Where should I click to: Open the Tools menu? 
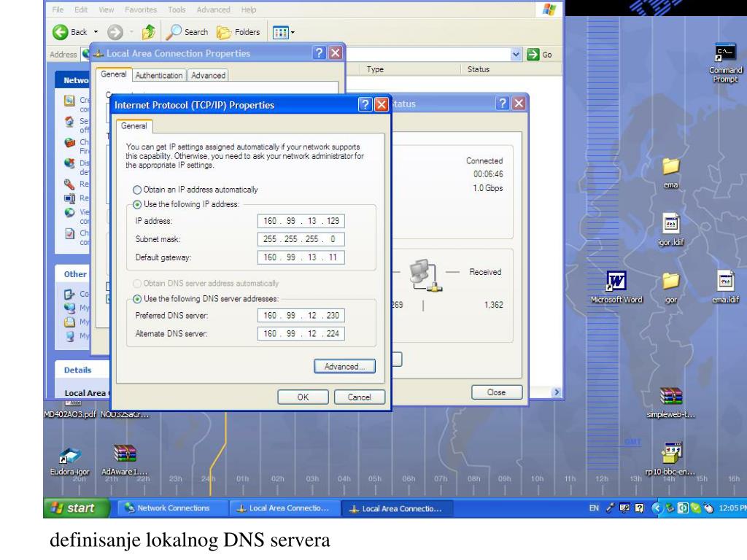(177, 9)
